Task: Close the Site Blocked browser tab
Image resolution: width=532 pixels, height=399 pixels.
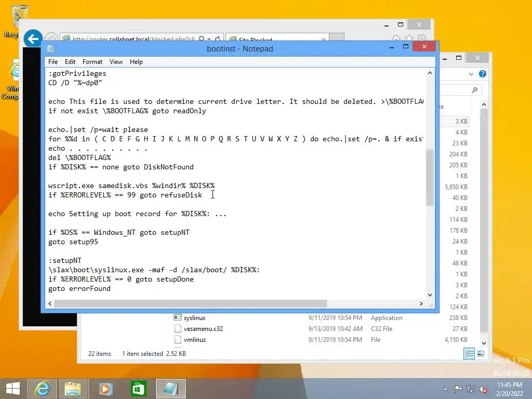Action: (323, 39)
